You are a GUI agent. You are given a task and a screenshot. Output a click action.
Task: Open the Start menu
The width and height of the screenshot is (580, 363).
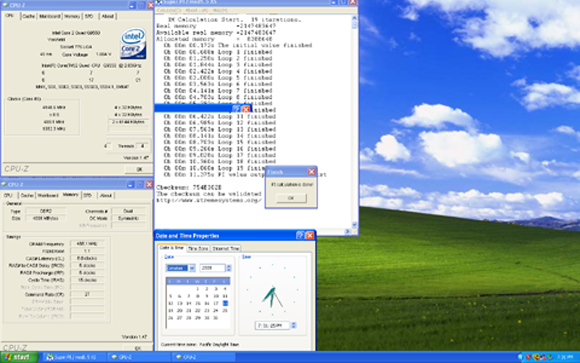19,357
